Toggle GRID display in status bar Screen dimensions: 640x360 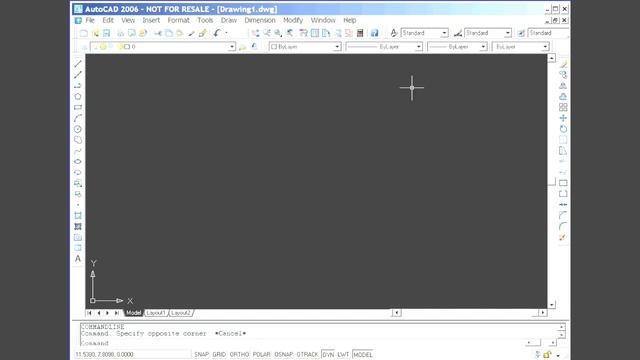219,354
